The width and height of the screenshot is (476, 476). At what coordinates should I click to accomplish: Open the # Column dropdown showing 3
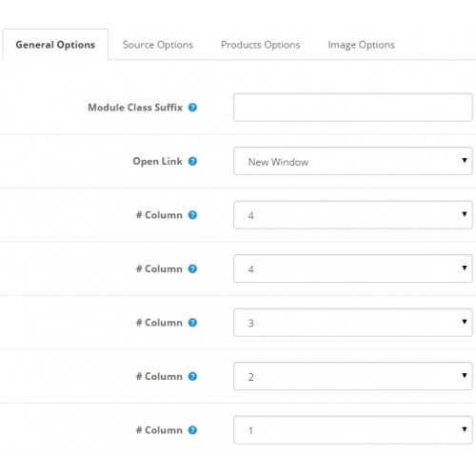click(353, 323)
